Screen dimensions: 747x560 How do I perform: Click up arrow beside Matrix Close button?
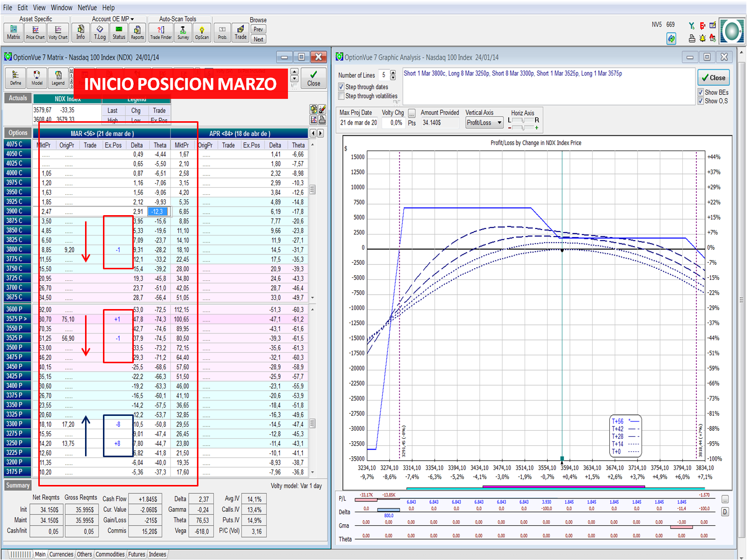coord(294,72)
